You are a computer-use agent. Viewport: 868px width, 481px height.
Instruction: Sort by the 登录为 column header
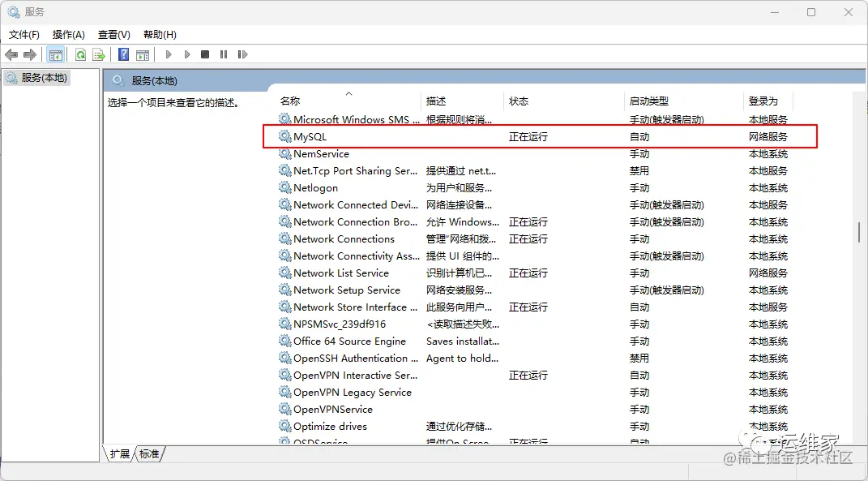coord(763,101)
